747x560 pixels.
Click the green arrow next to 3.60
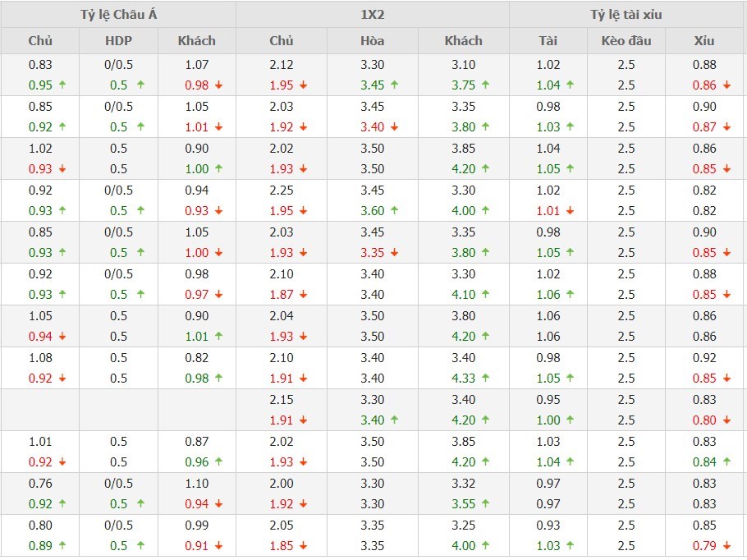pos(394,211)
